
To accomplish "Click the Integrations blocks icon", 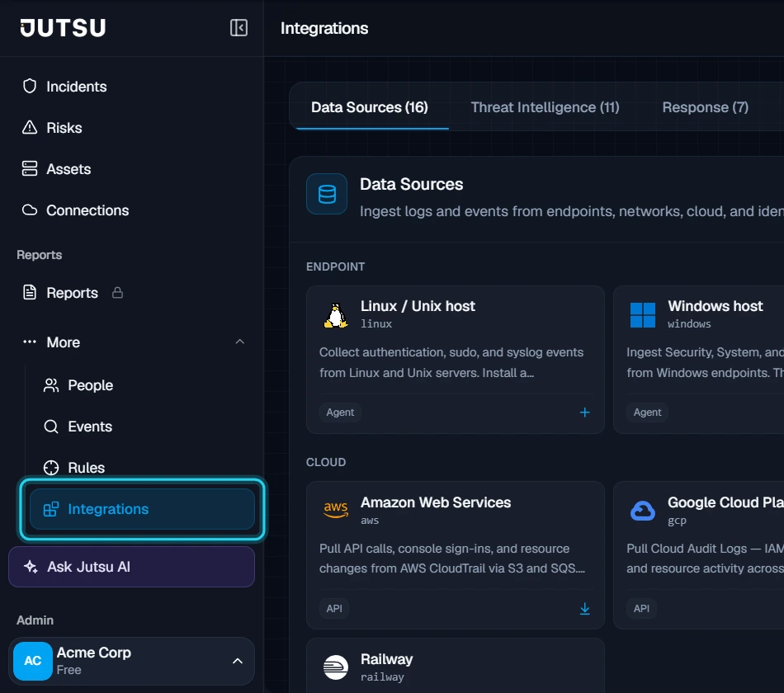I will 51,509.
